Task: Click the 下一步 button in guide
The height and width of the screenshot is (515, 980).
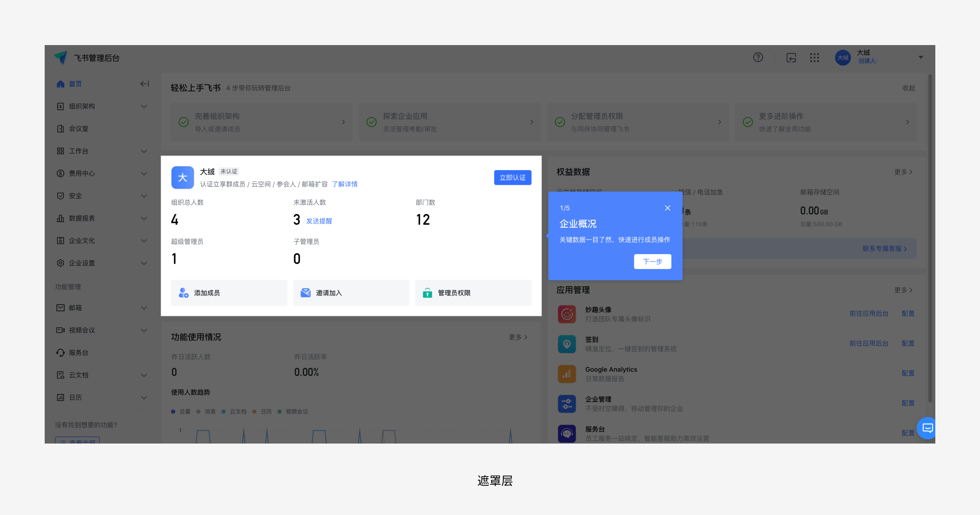Action: pos(652,262)
